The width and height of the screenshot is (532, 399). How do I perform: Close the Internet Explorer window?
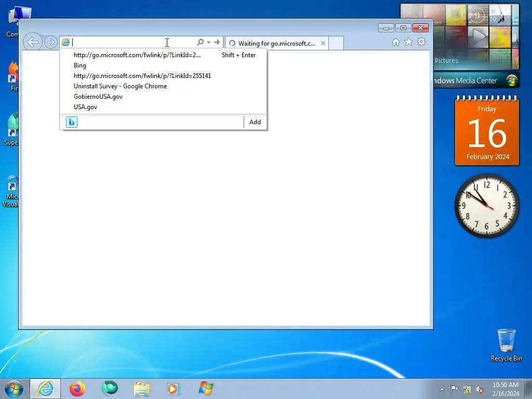tap(420, 28)
